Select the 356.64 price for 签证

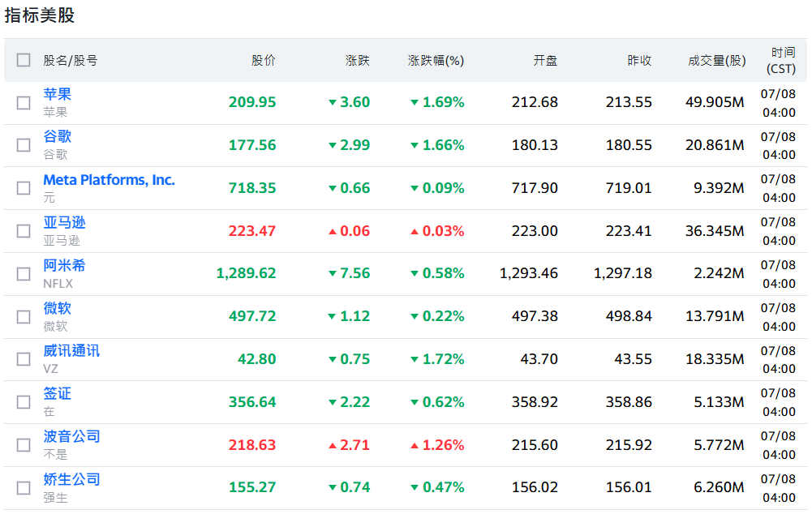(x=252, y=402)
